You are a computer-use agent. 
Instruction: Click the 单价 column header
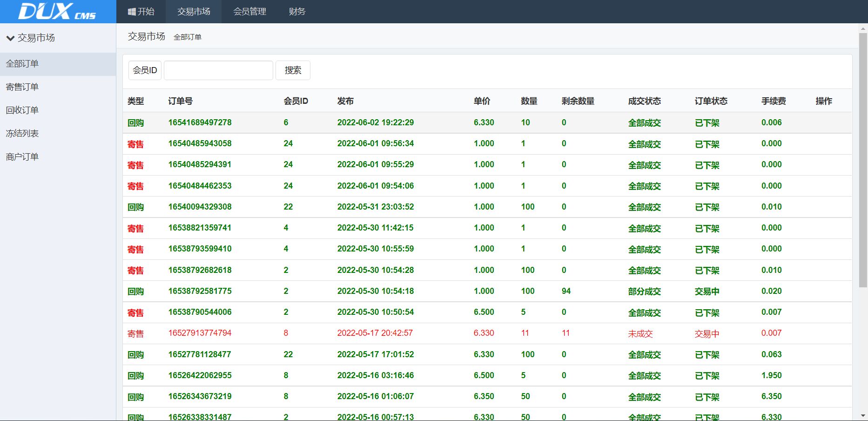point(482,101)
